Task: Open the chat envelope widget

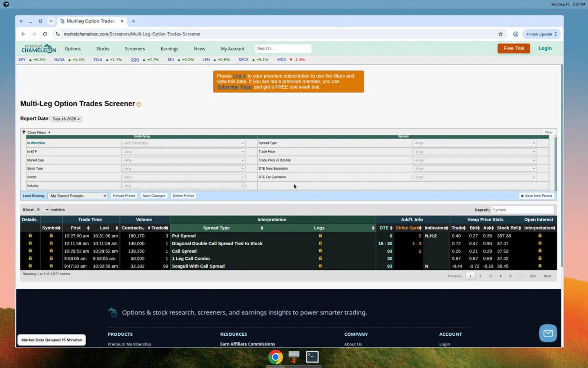Action: coord(548,333)
